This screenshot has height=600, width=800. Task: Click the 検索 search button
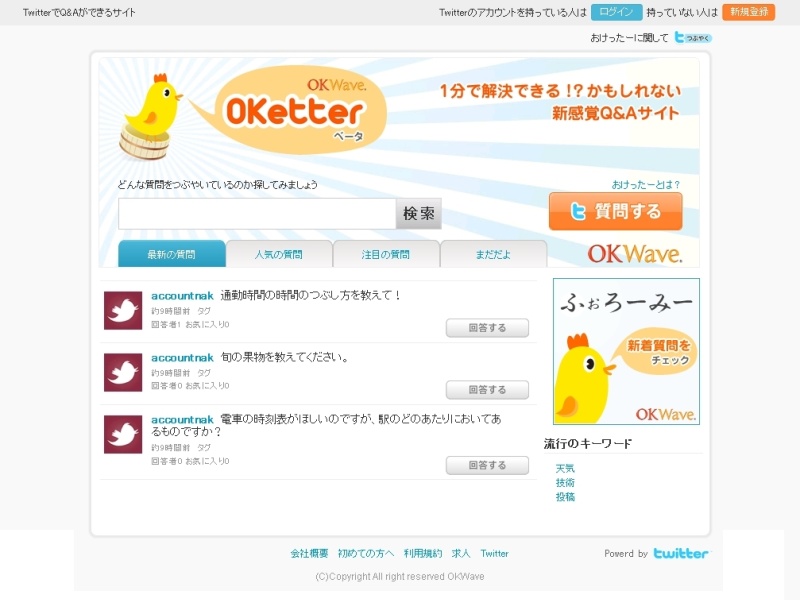[418, 214]
